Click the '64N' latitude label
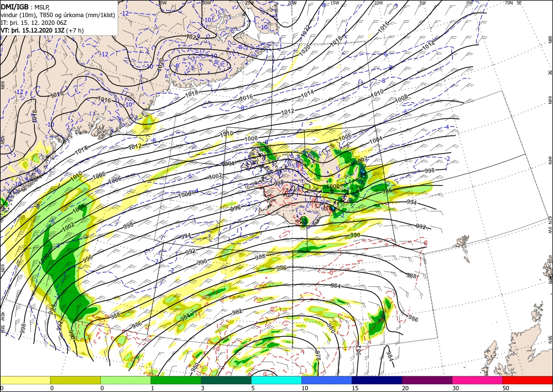This screenshot has width=553, height=392. pyautogui.click(x=550, y=160)
